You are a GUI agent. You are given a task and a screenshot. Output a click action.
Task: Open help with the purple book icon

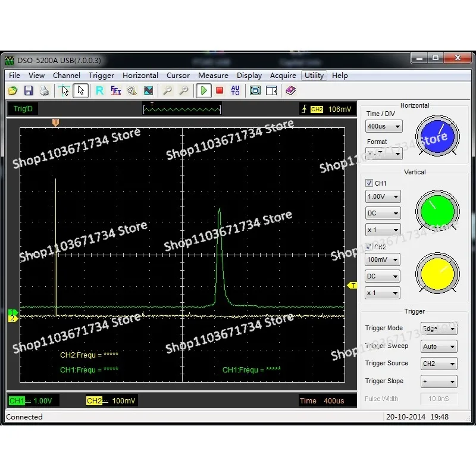(290, 90)
